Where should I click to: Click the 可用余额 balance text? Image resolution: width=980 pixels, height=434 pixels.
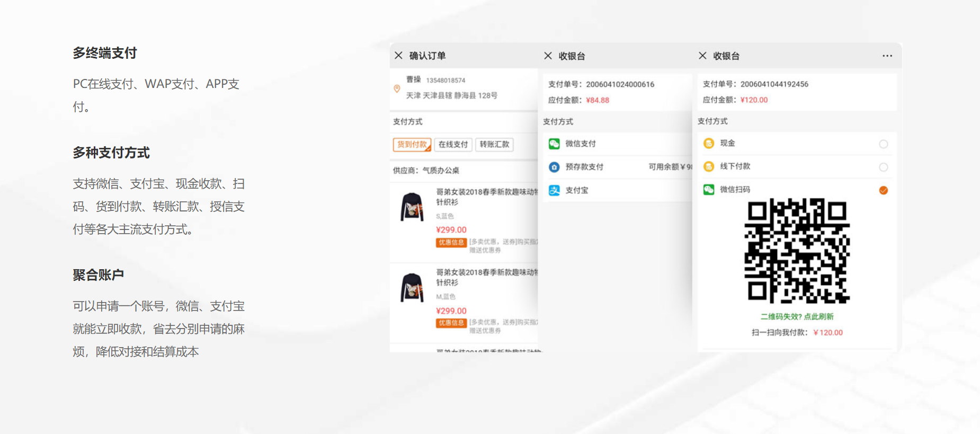pyautogui.click(x=670, y=167)
